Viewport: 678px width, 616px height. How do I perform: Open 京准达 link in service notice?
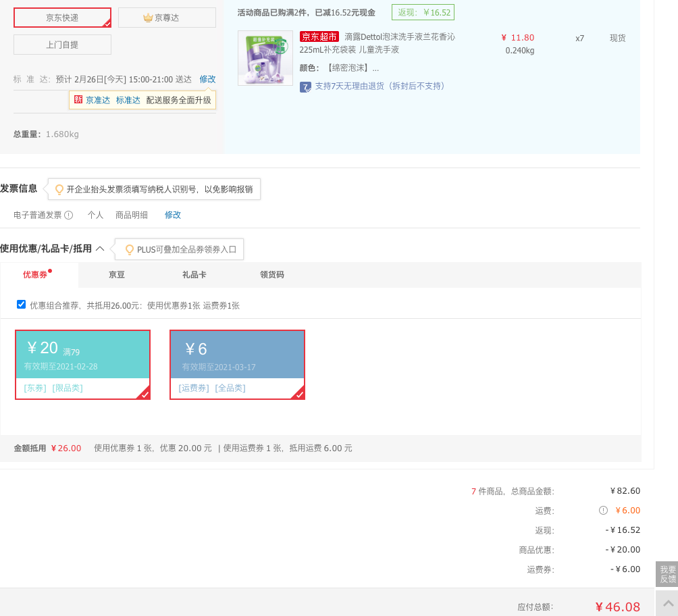coord(98,101)
